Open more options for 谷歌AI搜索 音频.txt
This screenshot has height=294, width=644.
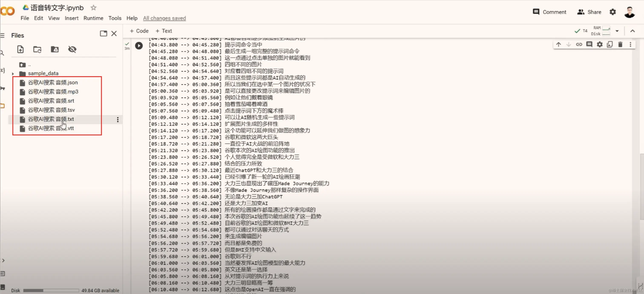[118, 119]
